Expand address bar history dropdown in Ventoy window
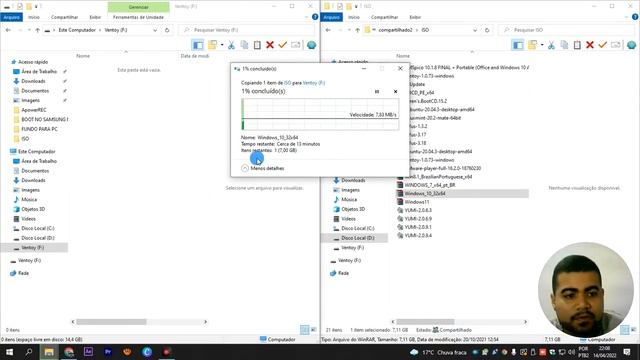The width and height of the screenshot is (640, 360). coord(155,30)
